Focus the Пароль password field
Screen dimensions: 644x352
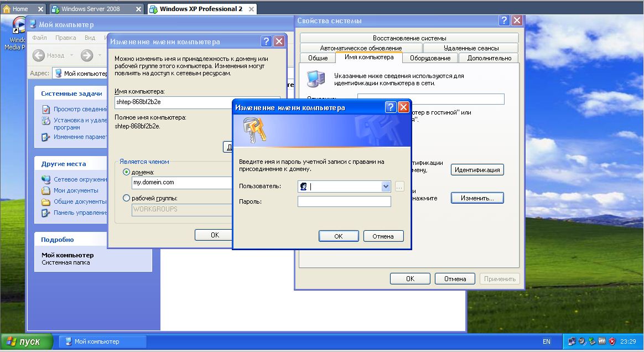344,201
